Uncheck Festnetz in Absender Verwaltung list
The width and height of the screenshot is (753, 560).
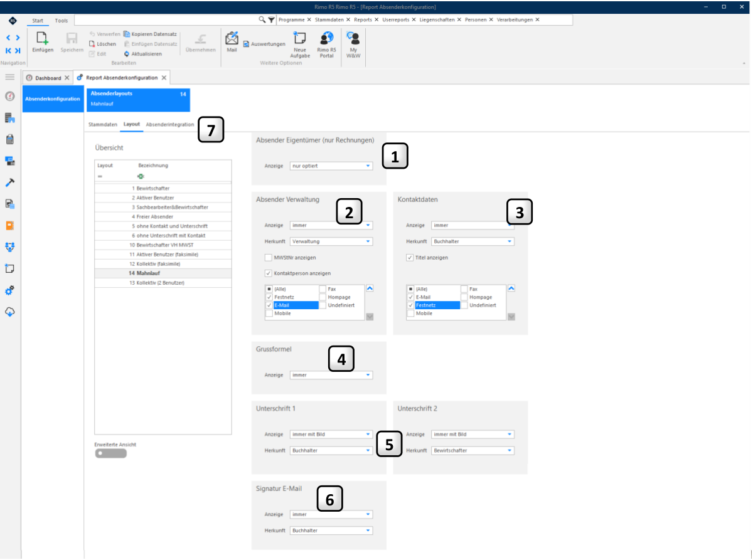click(x=269, y=297)
